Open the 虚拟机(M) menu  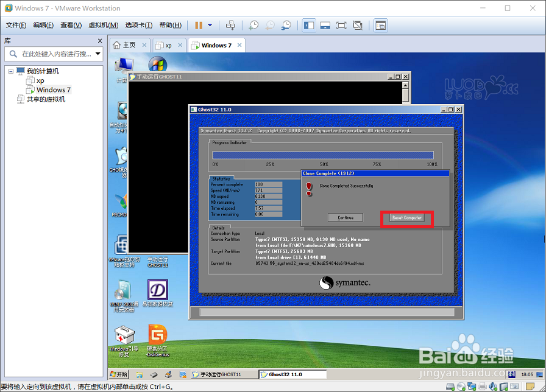point(103,25)
